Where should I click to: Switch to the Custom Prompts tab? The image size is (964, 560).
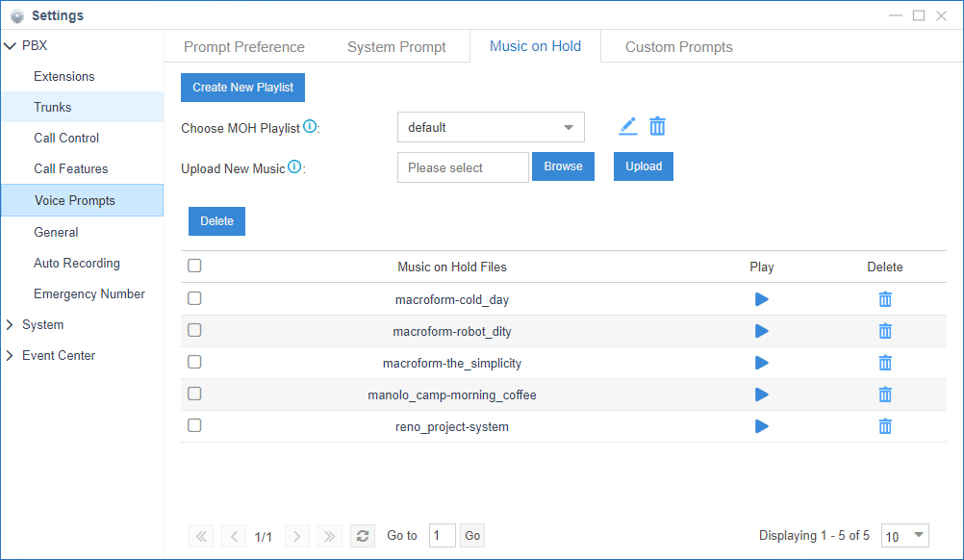coord(678,47)
